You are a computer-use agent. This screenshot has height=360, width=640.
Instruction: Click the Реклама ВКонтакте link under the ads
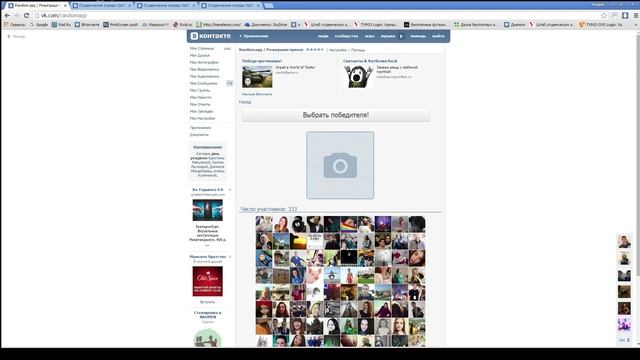click(257, 94)
